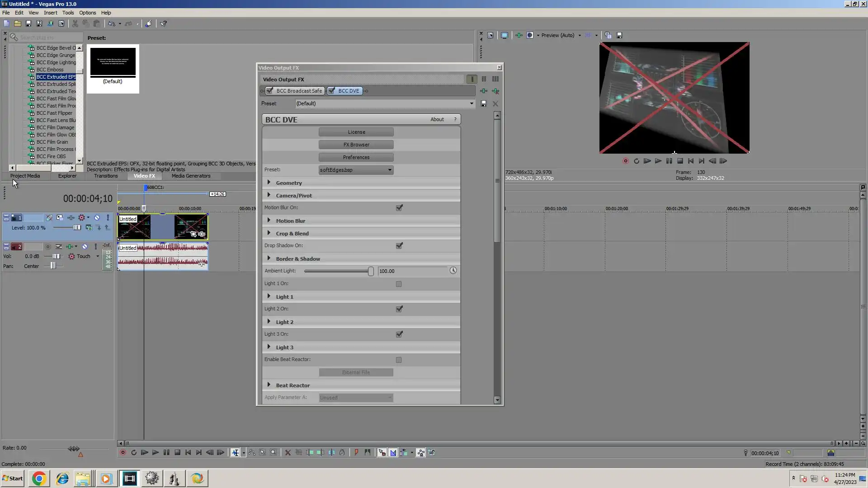Click the Ambient Light animate clock icon
Viewport: 868px width, 488px height.
453,271
